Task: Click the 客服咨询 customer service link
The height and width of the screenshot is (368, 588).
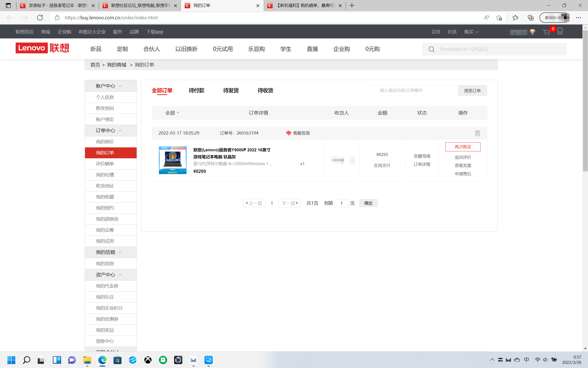Action: 298,133
